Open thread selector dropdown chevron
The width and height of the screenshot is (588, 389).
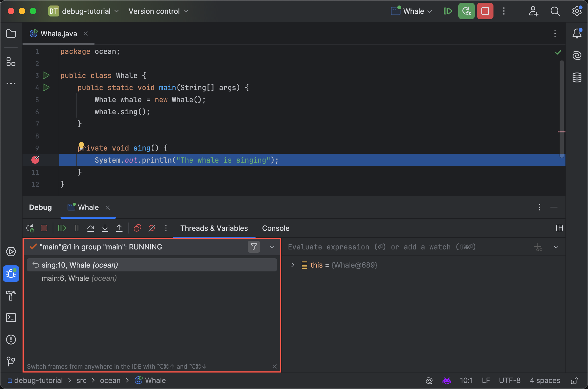pos(272,247)
